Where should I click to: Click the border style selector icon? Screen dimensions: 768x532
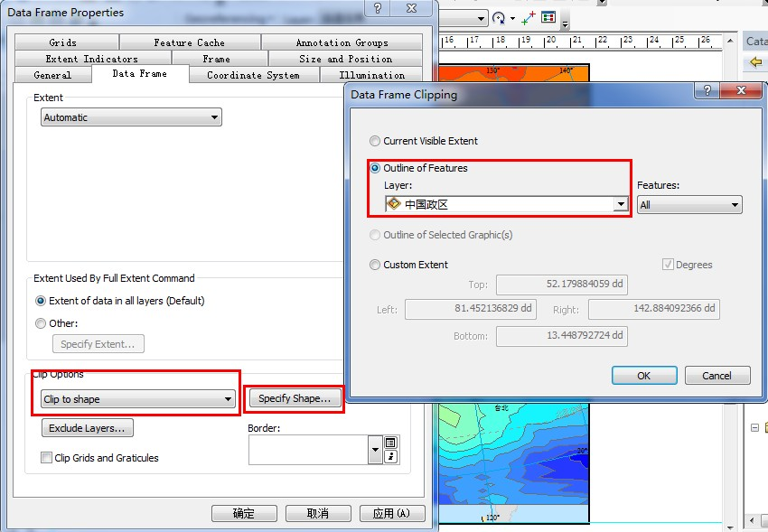390,443
